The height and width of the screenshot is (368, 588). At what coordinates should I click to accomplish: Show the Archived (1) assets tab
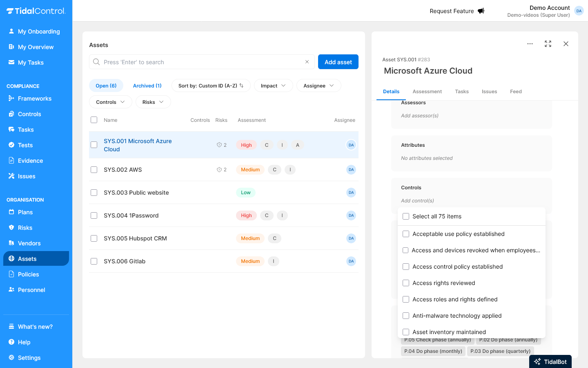[x=147, y=85]
